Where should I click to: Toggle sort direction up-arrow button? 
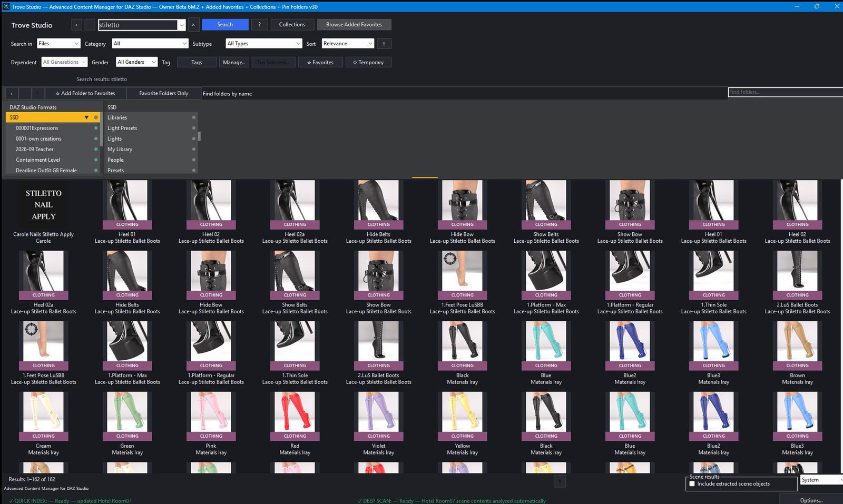384,44
